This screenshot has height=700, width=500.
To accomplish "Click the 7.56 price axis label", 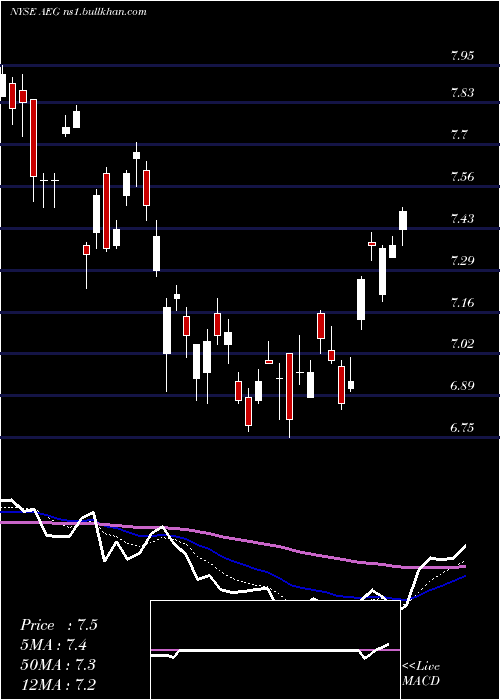I will [462, 177].
